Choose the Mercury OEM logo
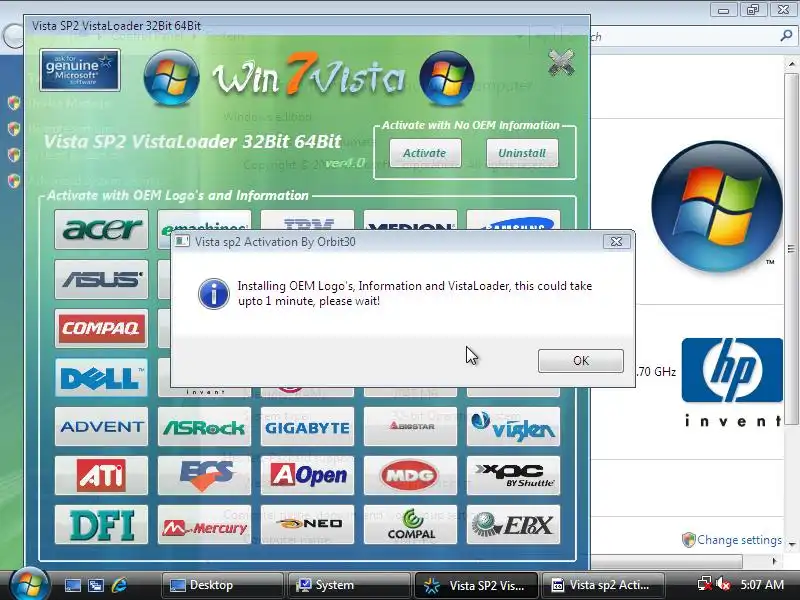 tap(205, 524)
